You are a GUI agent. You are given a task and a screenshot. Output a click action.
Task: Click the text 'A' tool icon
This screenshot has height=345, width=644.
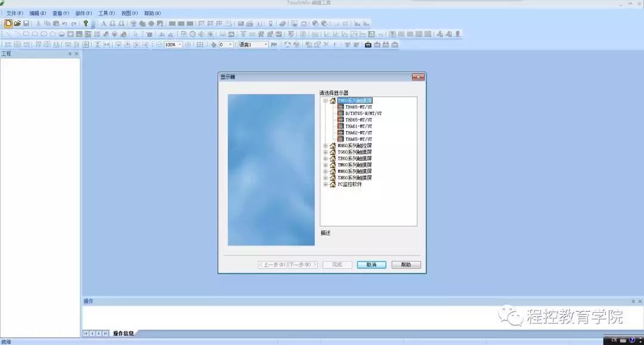(104, 24)
